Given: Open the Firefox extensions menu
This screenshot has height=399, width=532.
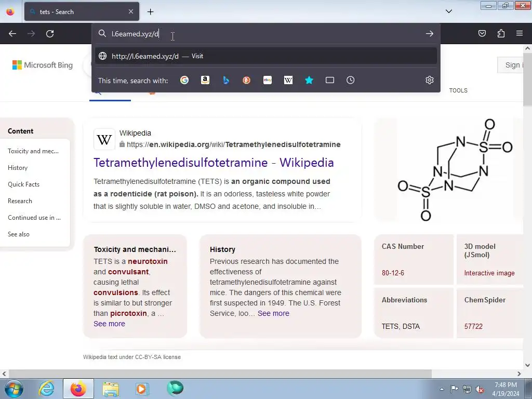Looking at the screenshot, I should tap(501, 33).
